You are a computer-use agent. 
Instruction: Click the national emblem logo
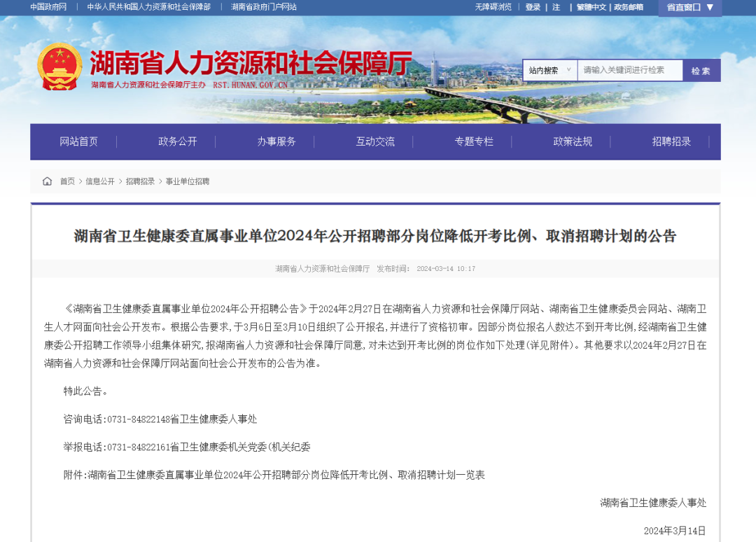(59, 67)
